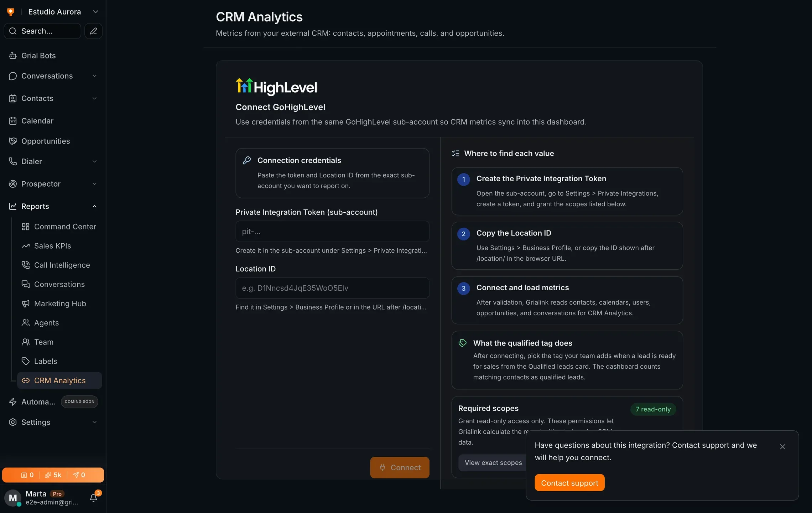Click the CRM Analytics link icon
812x513 pixels.
[26, 380]
